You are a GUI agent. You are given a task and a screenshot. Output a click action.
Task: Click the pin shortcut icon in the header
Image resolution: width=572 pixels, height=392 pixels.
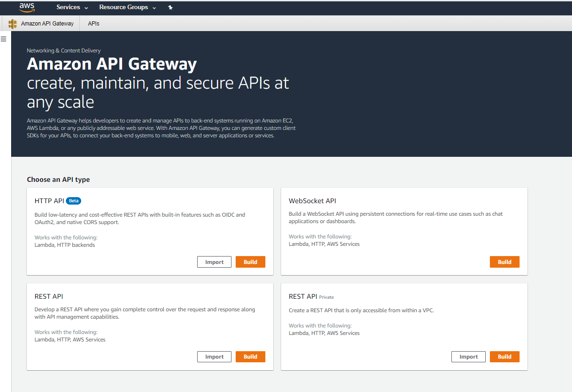pos(170,7)
